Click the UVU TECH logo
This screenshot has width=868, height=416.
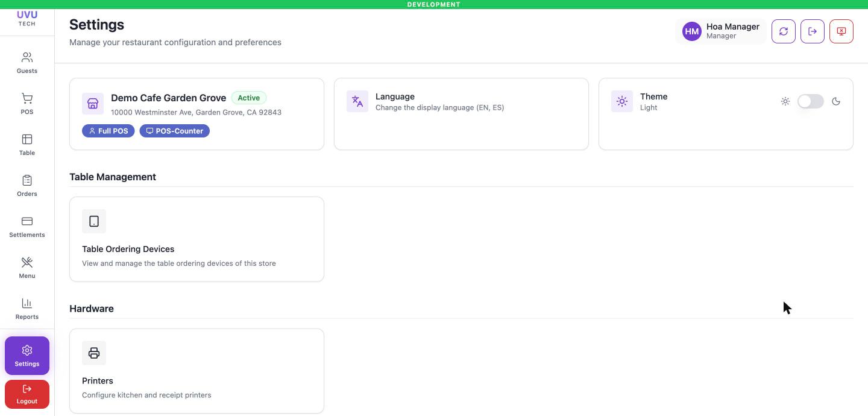[x=27, y=19]
